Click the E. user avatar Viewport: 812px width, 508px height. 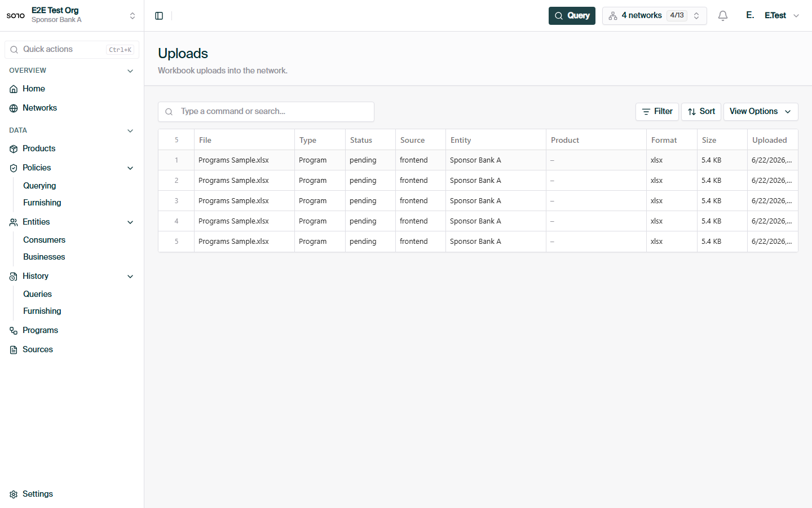tap(750, 15)
